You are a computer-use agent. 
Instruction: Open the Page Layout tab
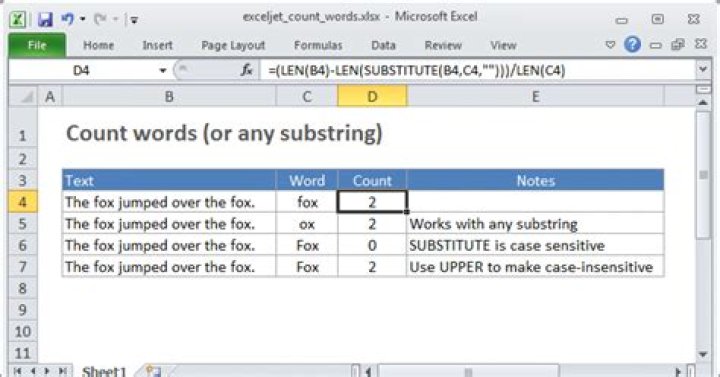(x=233, y=45)
